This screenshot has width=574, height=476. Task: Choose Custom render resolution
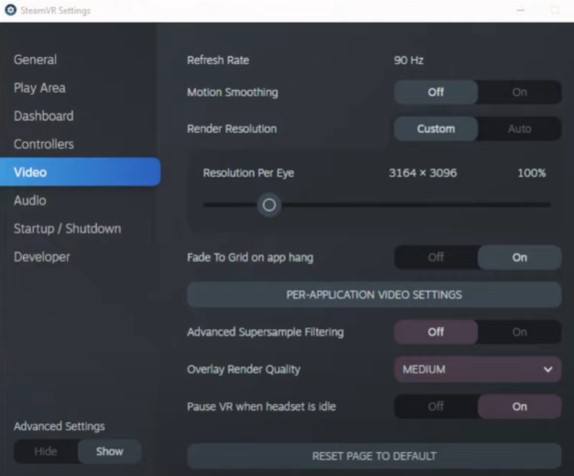(436, 129)
